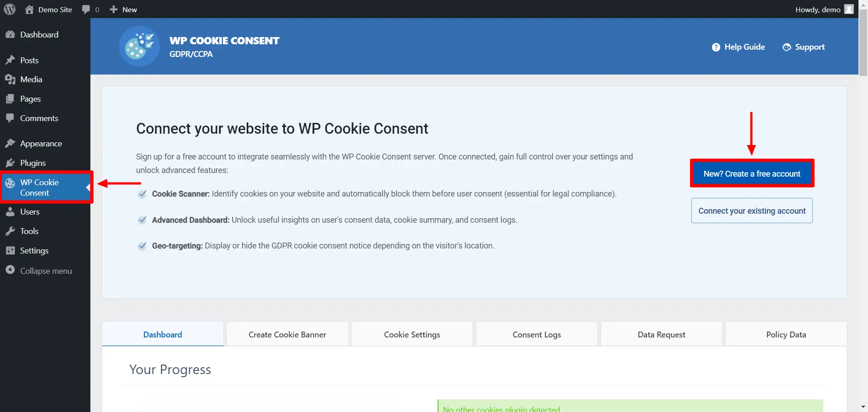Click the Plugins sidebar icon
The image size is (868, 412).
click(10, 163)
